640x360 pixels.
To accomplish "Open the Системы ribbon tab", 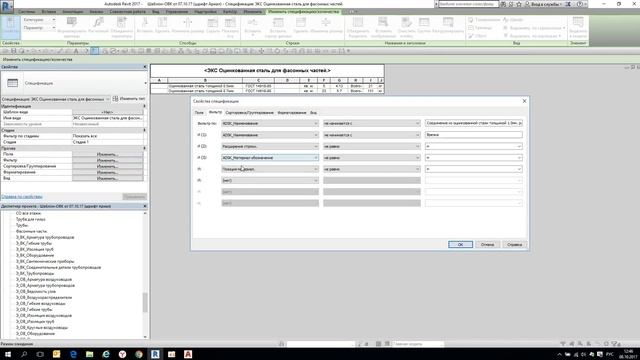I will coord(27,12).
